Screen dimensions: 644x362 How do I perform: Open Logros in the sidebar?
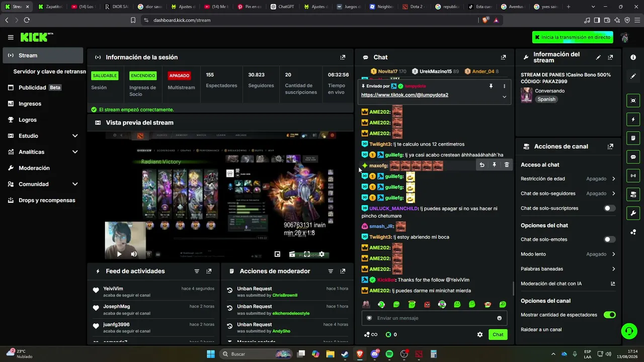pyautogui.click(x=43, y=120)
